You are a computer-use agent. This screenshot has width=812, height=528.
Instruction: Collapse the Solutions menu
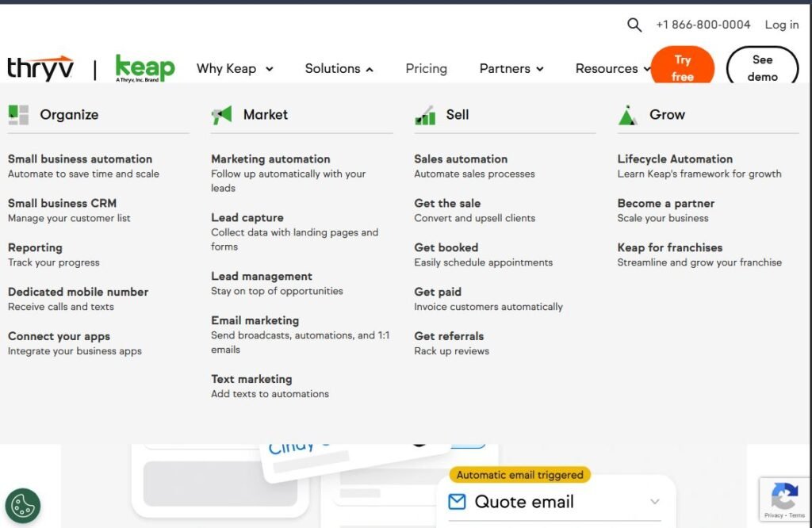point(339,69)
